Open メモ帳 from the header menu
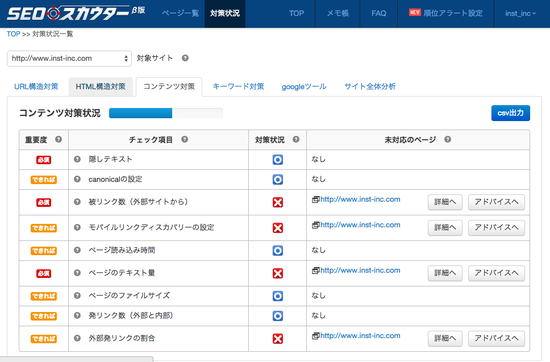 pyautogui.click(x=338, y=13)
